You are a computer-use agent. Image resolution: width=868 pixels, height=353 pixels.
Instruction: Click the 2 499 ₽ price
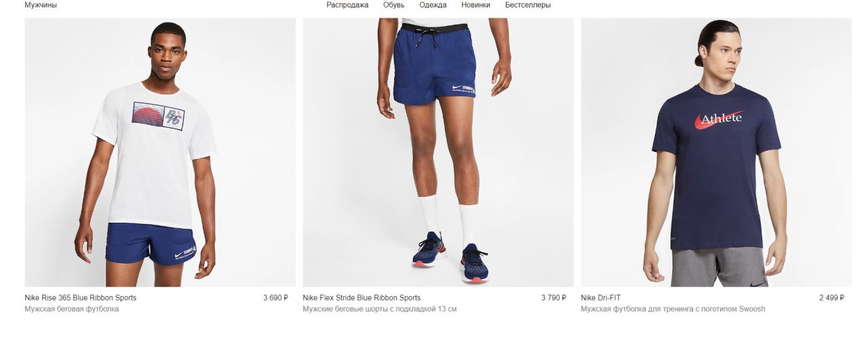coord(832,298)
